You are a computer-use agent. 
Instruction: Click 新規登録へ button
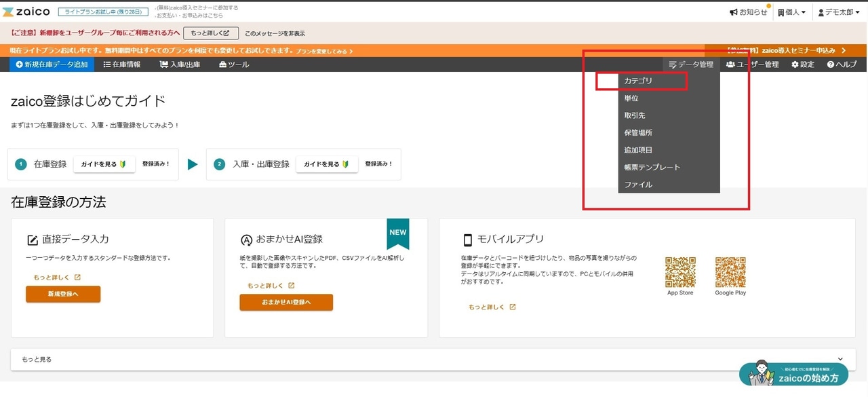(x=63, y=295)
